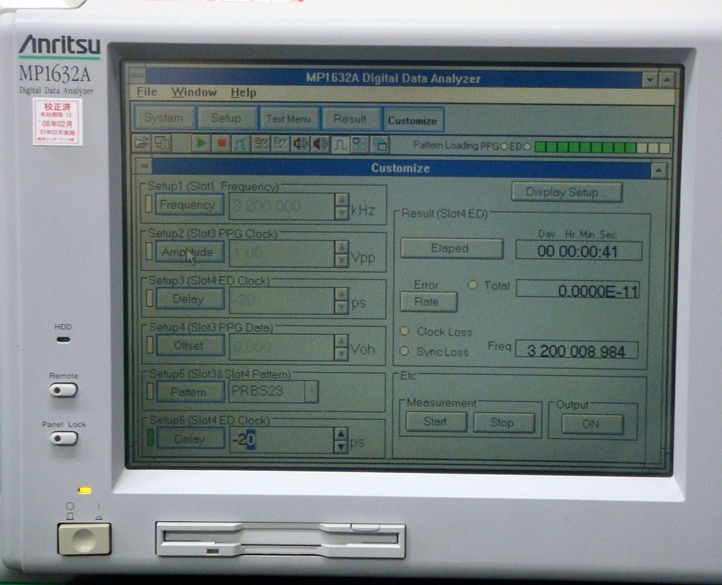Decrease Amplitude Vpp with down arrow
This screenshot has width=722, height=585.
tap(342, 261)
